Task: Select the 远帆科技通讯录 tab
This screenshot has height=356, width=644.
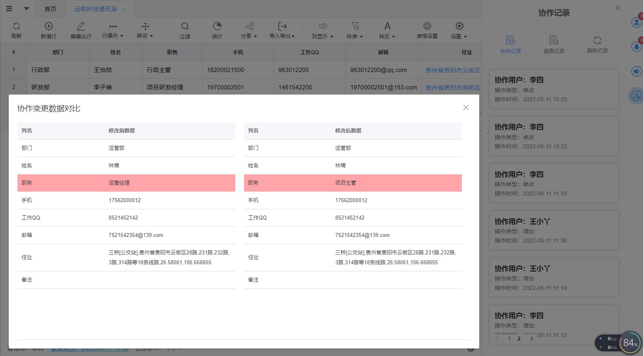Action: click(96, 8)
